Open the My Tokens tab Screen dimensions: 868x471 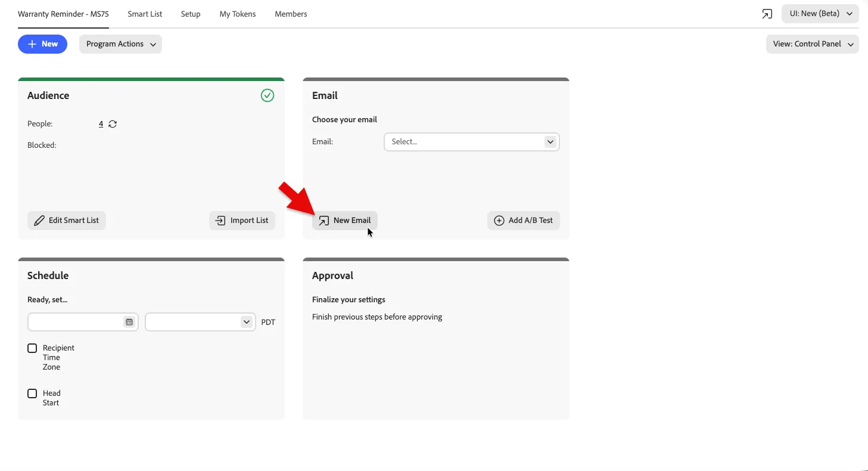238,14
